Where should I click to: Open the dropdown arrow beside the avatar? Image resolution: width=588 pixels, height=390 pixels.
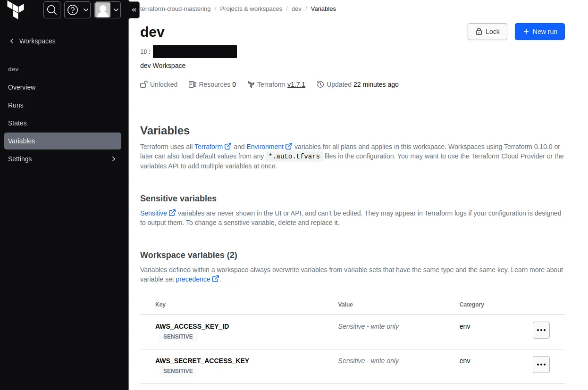[116, 9]
